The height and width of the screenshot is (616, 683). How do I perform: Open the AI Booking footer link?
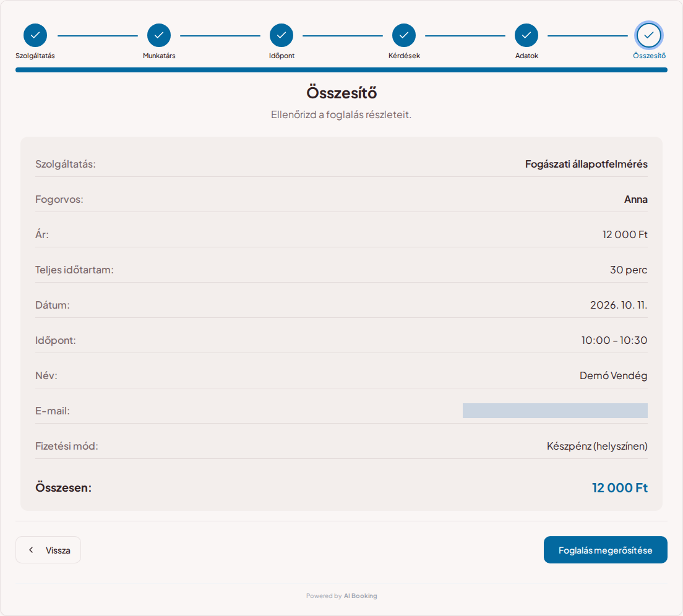point(360,596)
